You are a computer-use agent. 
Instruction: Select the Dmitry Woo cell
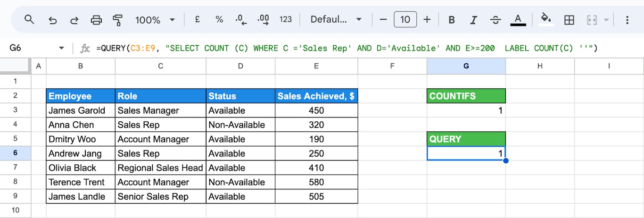pyautogui.click(x=81, y=139)
